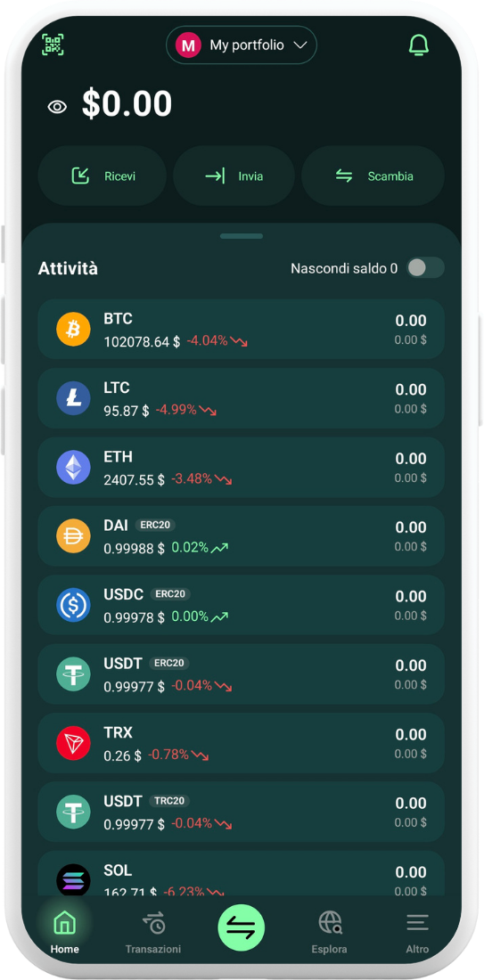This screenshot has height=980, width=484.
Task: Switch to the Transazioni tab
Action: click(x=153, y=933)
